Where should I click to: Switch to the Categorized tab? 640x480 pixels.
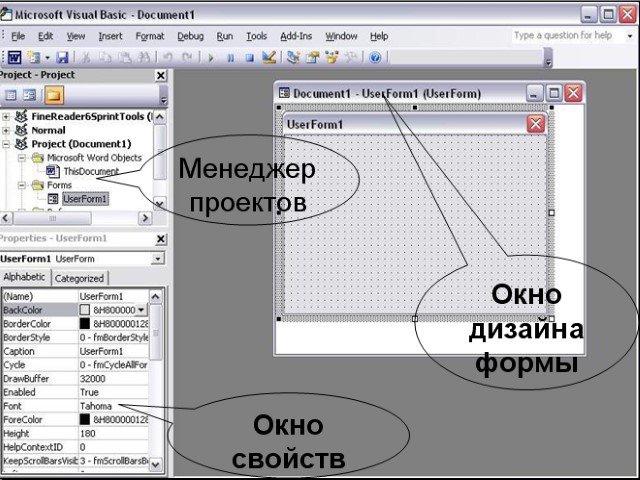pyautogui.click(x=79, y=278)
